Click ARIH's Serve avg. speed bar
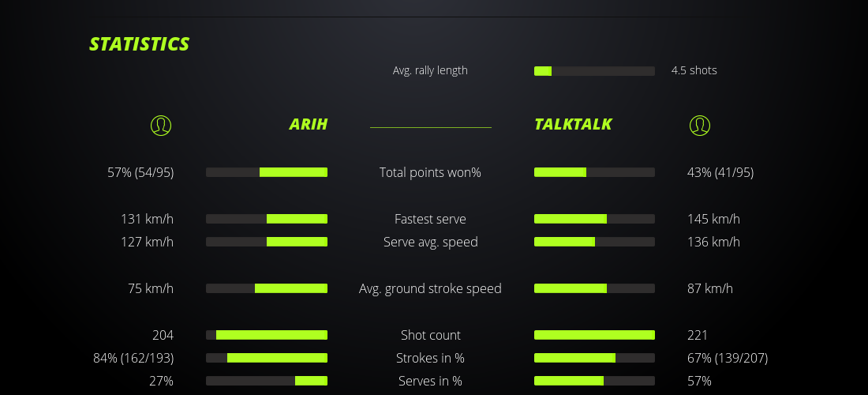This screenshot has width=868, height=395. [267, 242]
